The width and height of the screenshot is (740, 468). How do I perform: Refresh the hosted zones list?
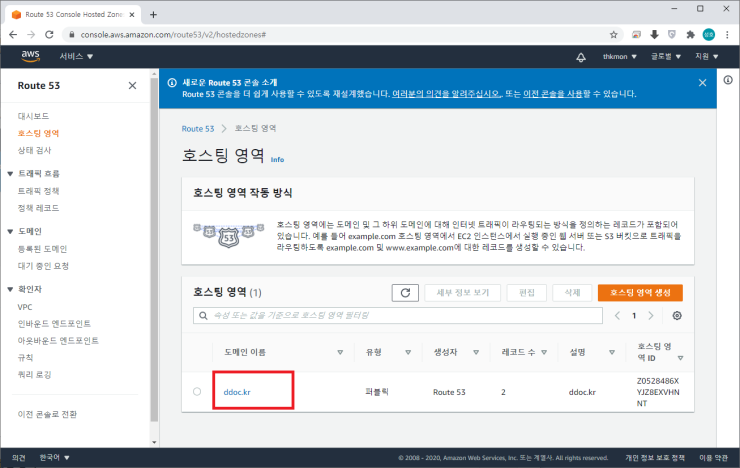[x=405, y=292]
